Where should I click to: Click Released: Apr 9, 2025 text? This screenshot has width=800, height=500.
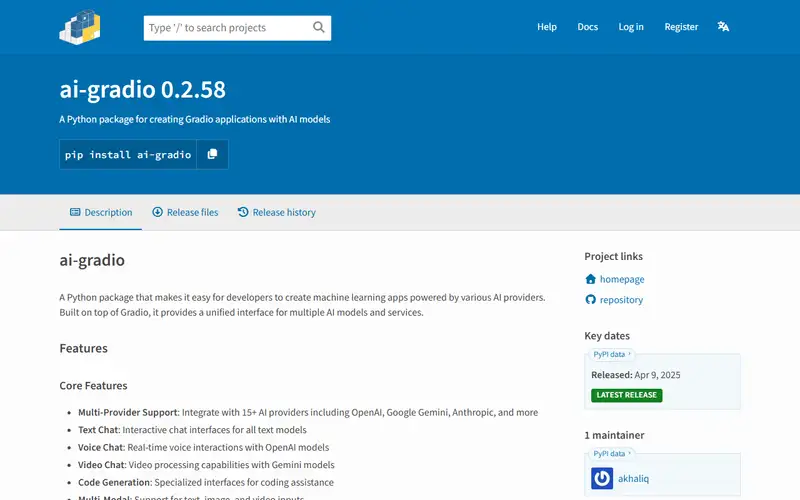[636, 375]
